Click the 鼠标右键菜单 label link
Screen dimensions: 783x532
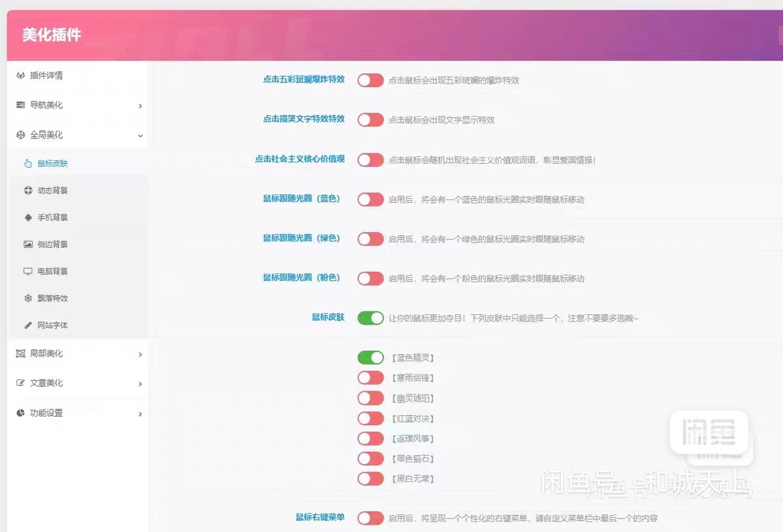pos(319,518)
